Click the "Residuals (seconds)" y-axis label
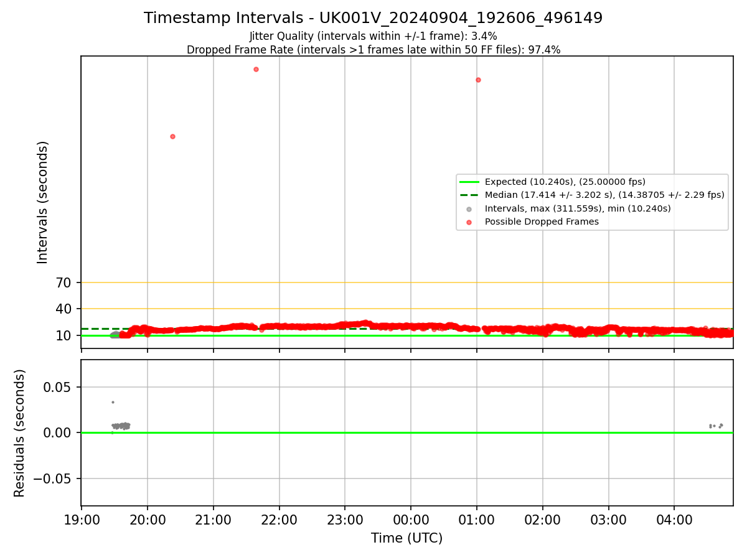 20,433
